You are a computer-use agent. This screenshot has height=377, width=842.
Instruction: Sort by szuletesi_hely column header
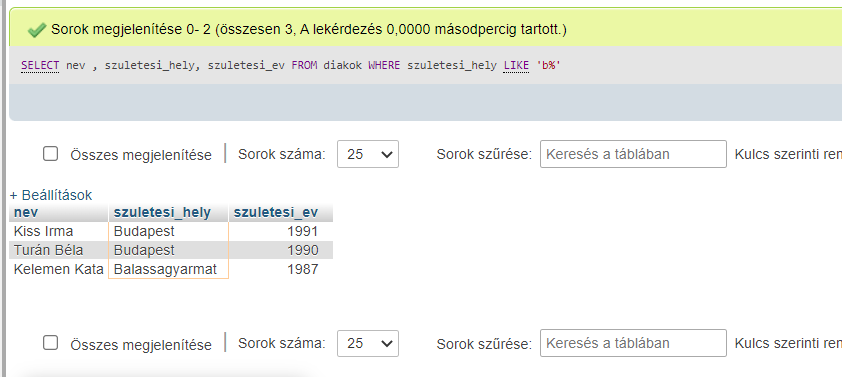tap(162, 213)
